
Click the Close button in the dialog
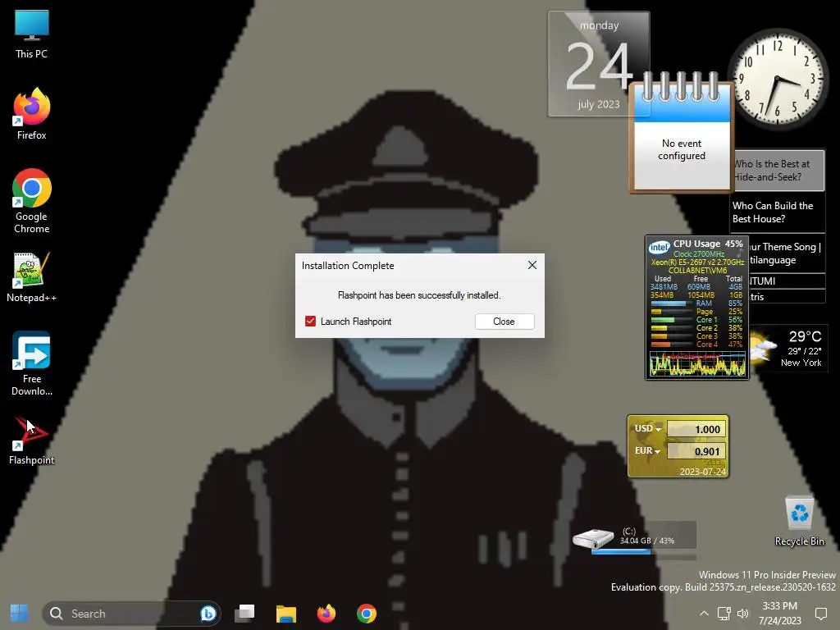click(504, 322)
